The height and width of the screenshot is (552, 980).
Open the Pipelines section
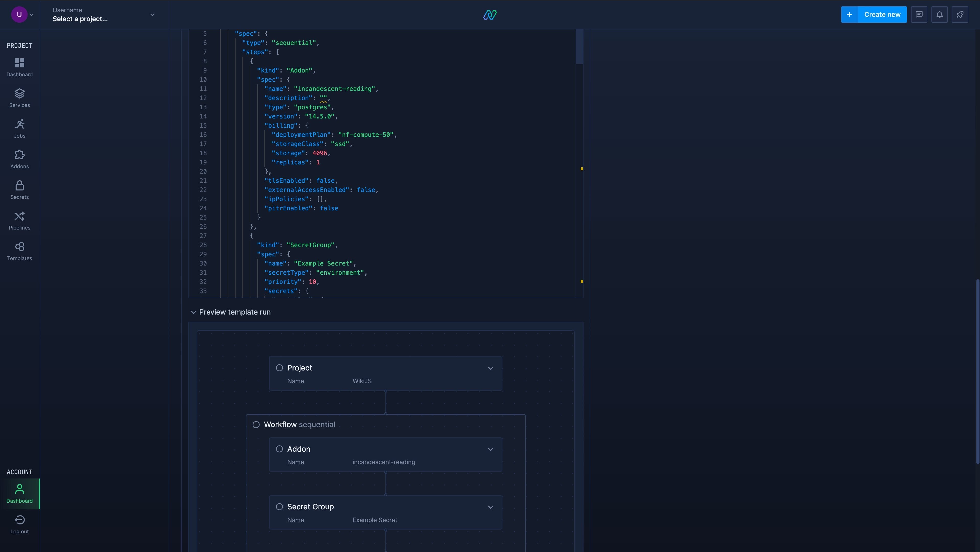coord(19,221)
